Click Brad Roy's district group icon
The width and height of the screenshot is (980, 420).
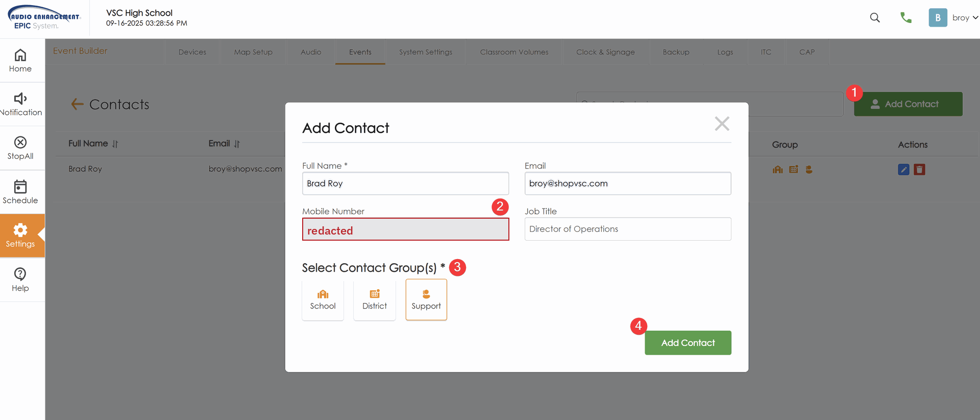(x=793, y=169)
